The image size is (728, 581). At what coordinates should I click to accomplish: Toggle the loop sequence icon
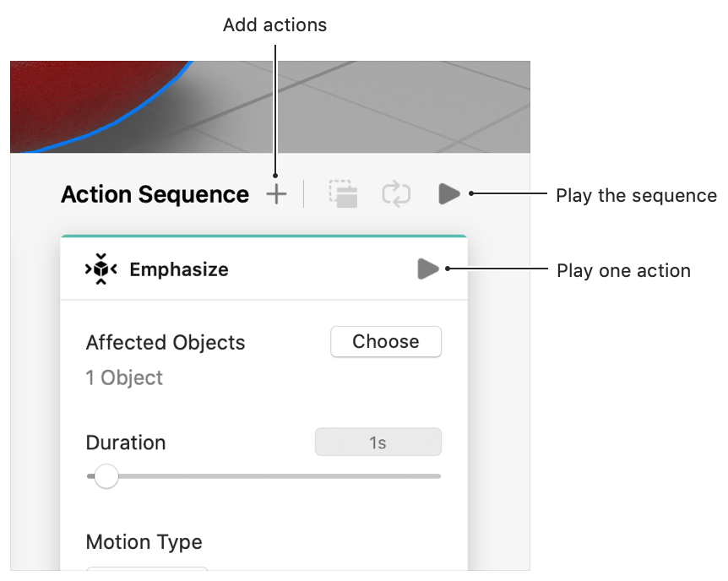click(395, 194)
